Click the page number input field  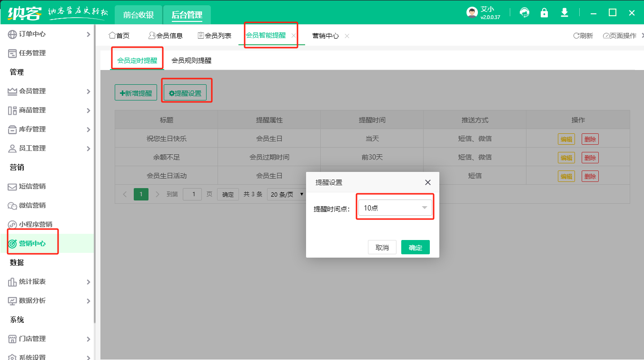tap(192, 194)
